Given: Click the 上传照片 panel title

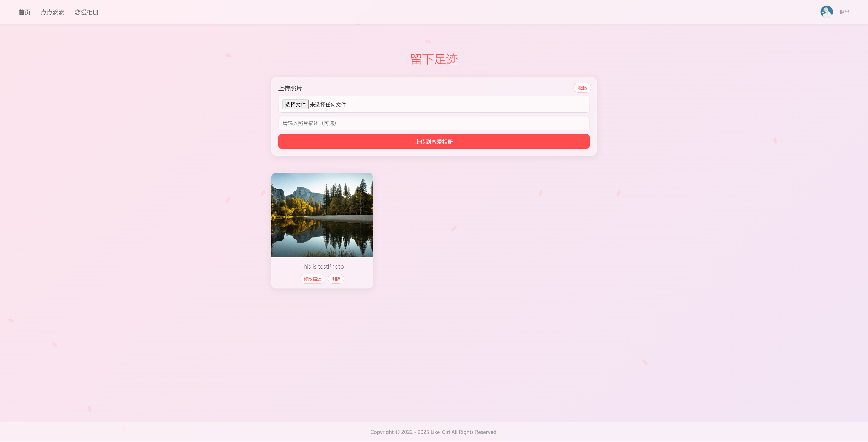Looking at the screenshot, I should tap(290, 88).
